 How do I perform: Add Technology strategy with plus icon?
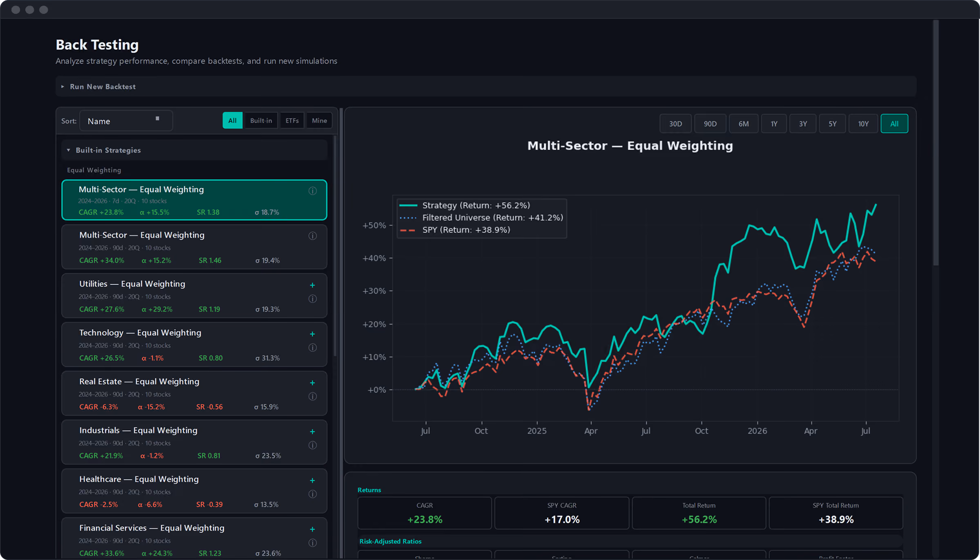(312, 334)
